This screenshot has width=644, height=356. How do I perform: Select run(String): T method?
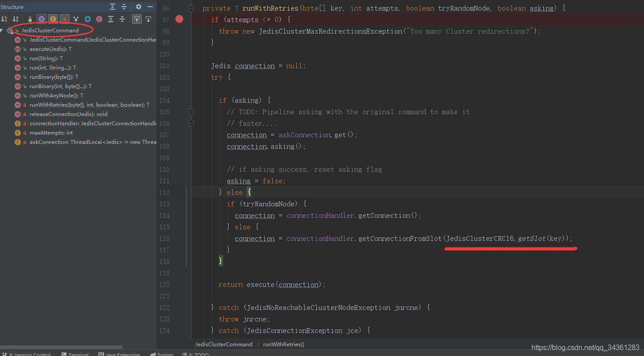tap(46, 58)
